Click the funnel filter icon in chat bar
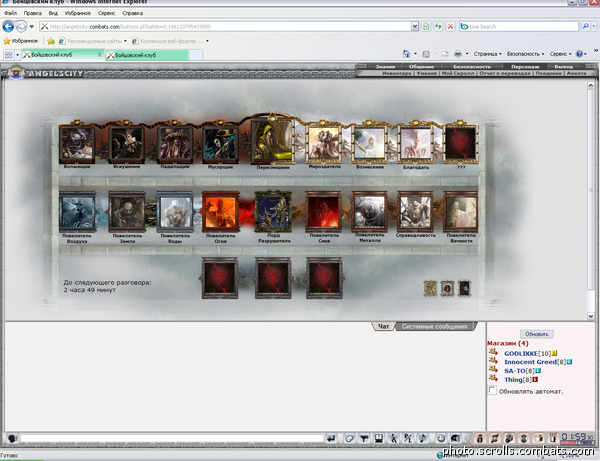 coord(364,438)
